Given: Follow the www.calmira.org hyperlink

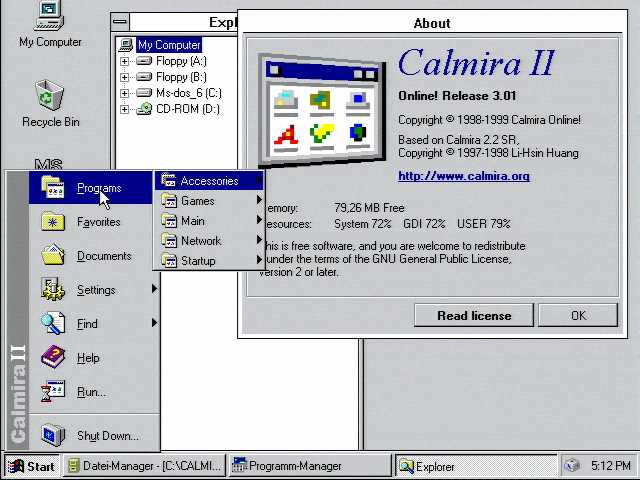Looking at the screenshot, I should click(463, 176).
